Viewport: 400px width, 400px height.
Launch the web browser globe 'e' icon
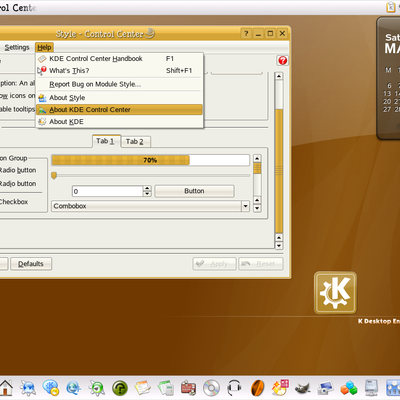[x=74, y=388]
